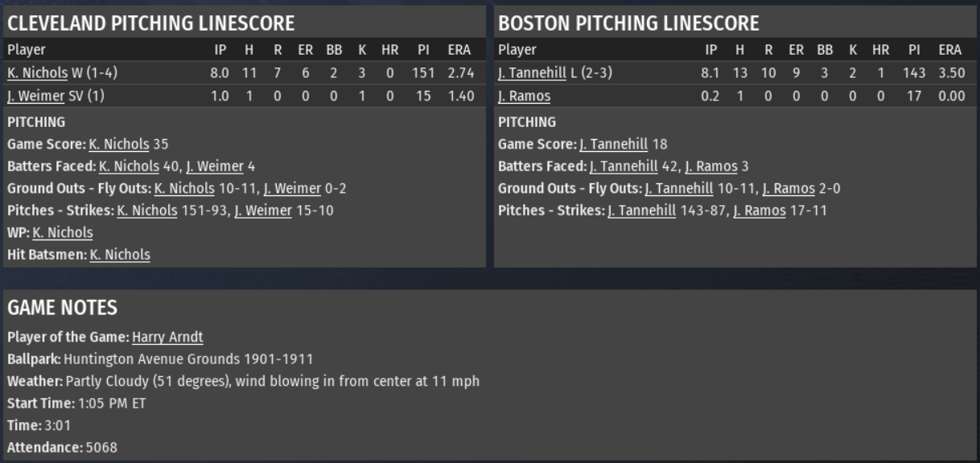Open K. Nichols link in Batters Faced line
This screenshot has height=463, width=980.
point(129,167)
